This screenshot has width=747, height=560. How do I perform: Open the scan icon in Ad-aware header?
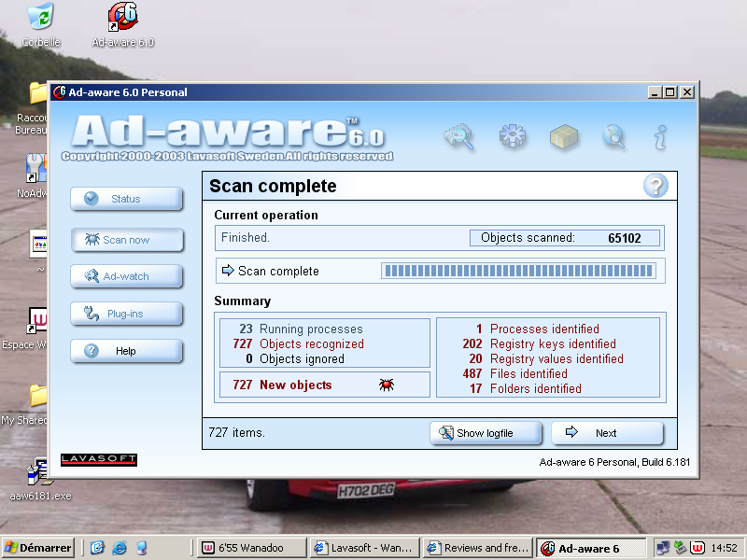pyautogui.click(x=459, y=136)
